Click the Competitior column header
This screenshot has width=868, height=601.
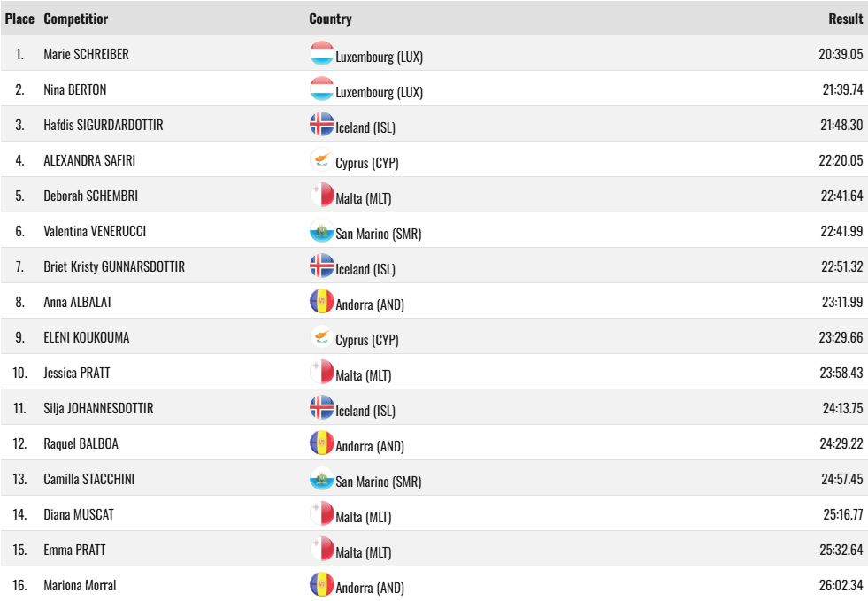(76, 19)
